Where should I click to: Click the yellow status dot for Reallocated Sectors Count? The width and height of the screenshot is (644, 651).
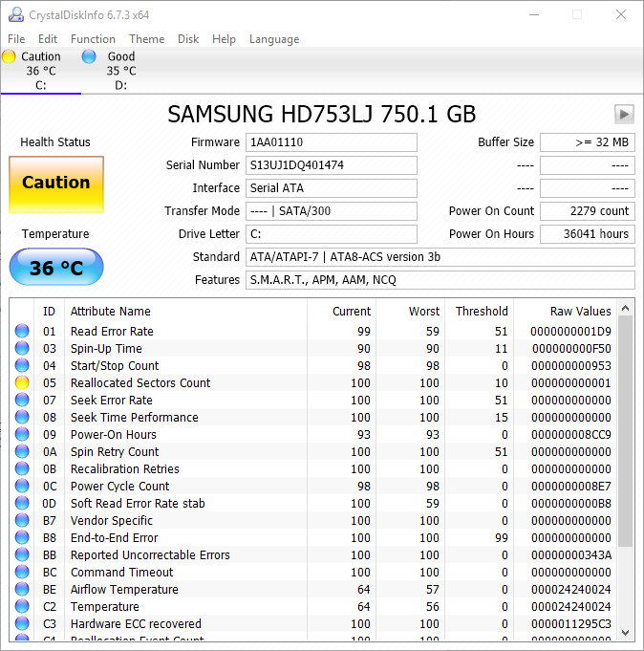point(22,383)
